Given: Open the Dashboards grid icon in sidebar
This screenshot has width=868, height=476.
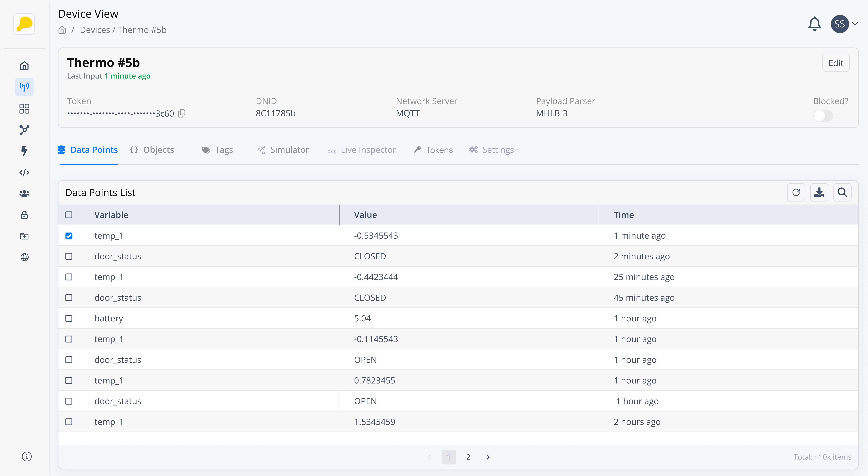Looking at the screenshot, I should tap(24, 108).
